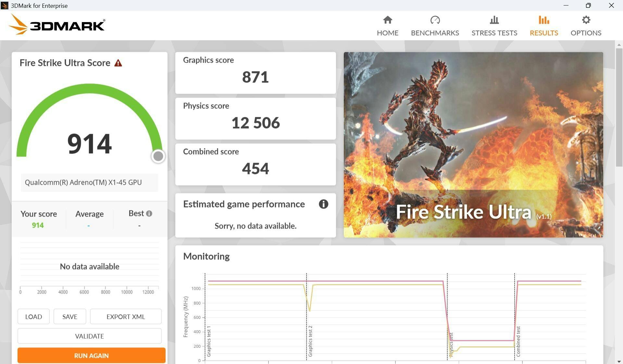Screen dimensions: 623x364
Task: Click the warning triangle next to Fire Strike Ultra Score
Action: (118, 63)
